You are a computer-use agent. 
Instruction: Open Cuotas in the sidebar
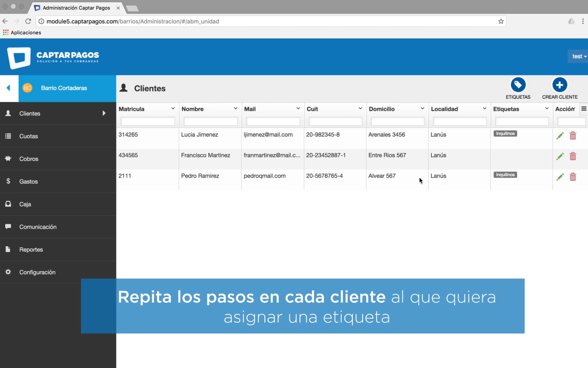coord(29,136)
